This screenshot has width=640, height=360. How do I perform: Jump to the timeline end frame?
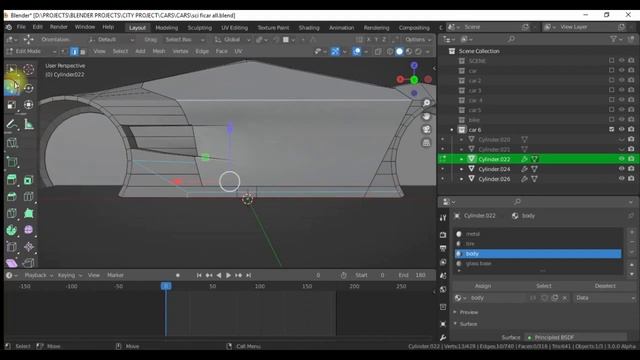pos(248,276)
